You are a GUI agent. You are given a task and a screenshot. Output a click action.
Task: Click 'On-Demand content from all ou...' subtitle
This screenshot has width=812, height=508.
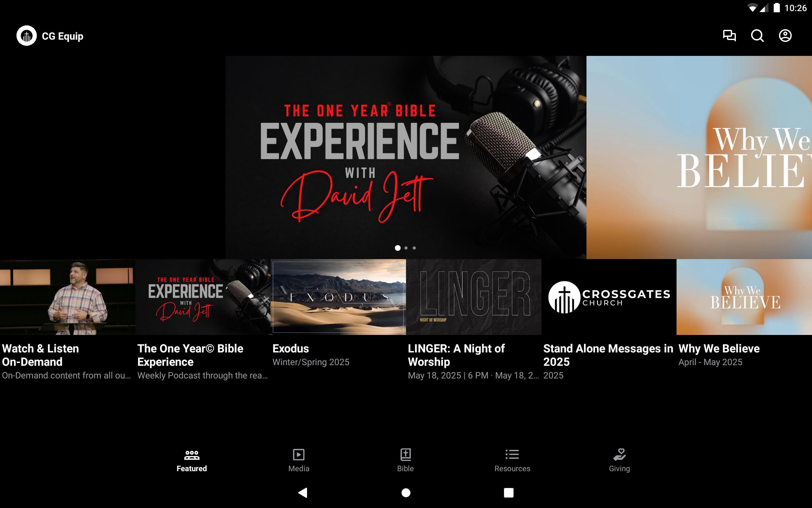[66, 376]
